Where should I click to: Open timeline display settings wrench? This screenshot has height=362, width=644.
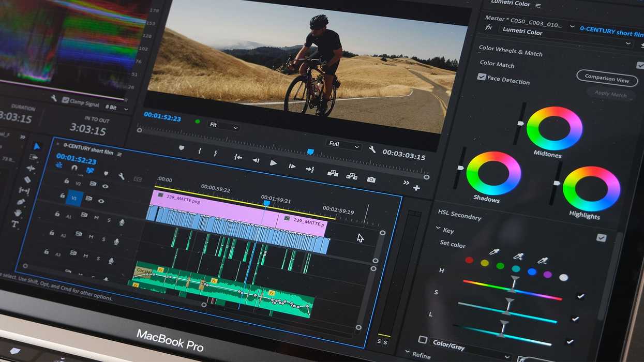121,176
